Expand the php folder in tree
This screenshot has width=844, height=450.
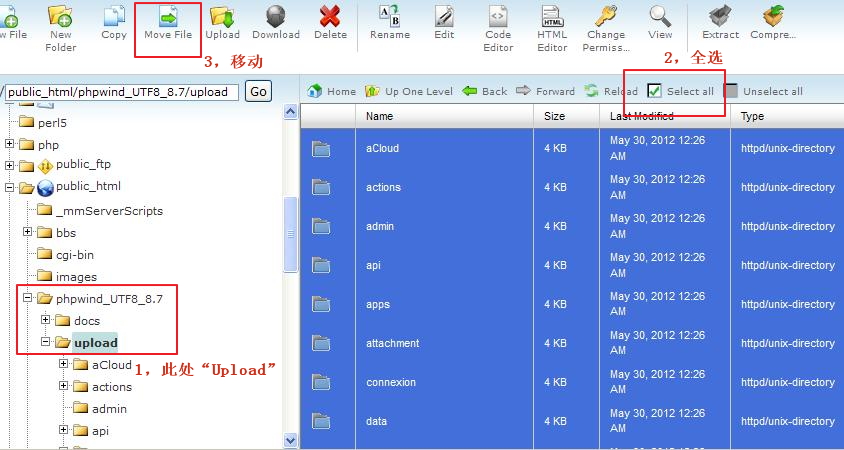click(10, 144)
